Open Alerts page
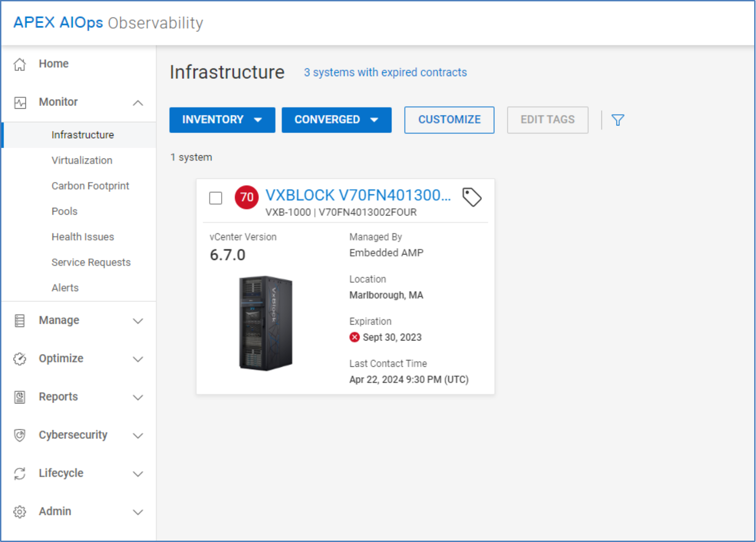 (x=65, y=288)
